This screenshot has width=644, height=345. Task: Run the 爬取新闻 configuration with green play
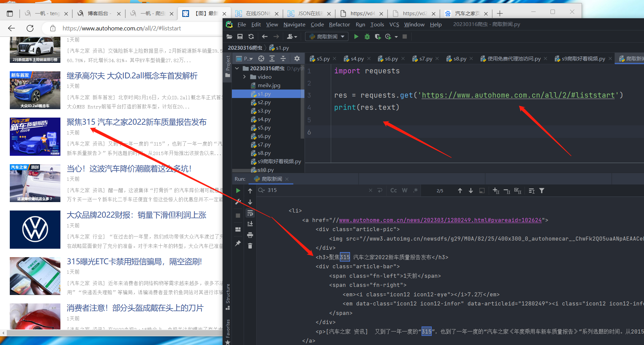coord(356,36)
